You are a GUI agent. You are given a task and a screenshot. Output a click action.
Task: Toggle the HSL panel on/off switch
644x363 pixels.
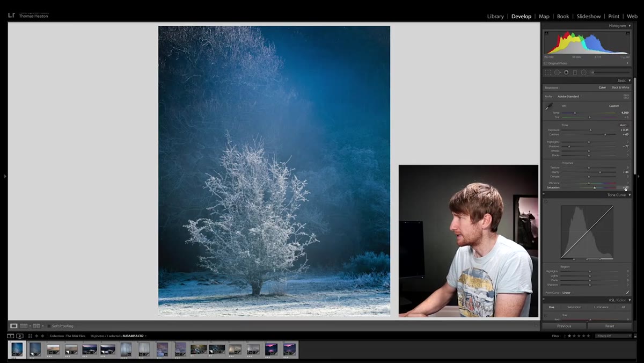(543, 300)
